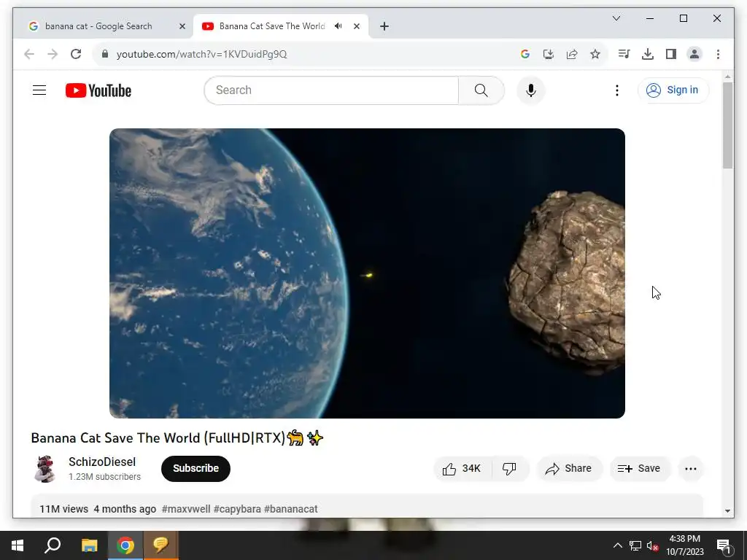
Task: Open SchizoDiesel channel avatar
Action: (45, 469)
